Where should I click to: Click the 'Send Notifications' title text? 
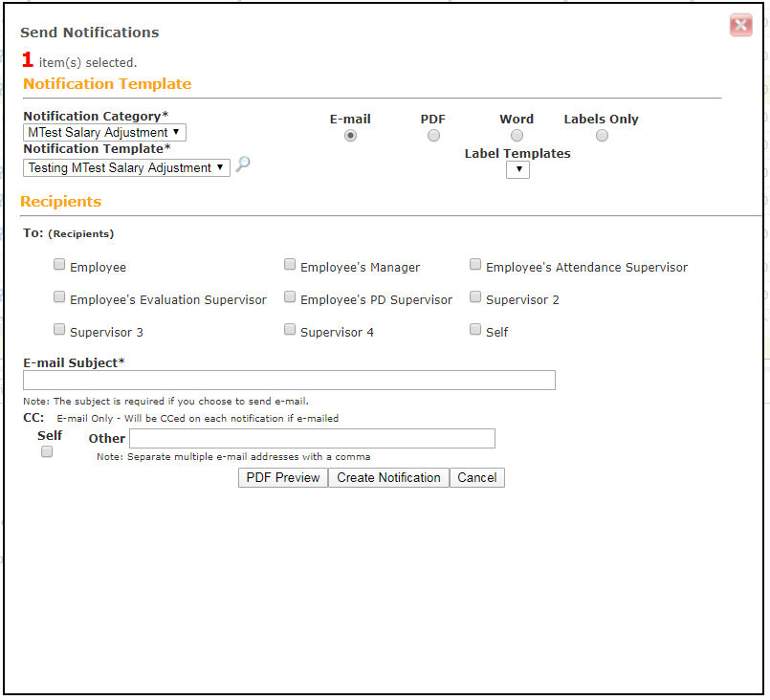pyautogui.click(x=89, y=33)
